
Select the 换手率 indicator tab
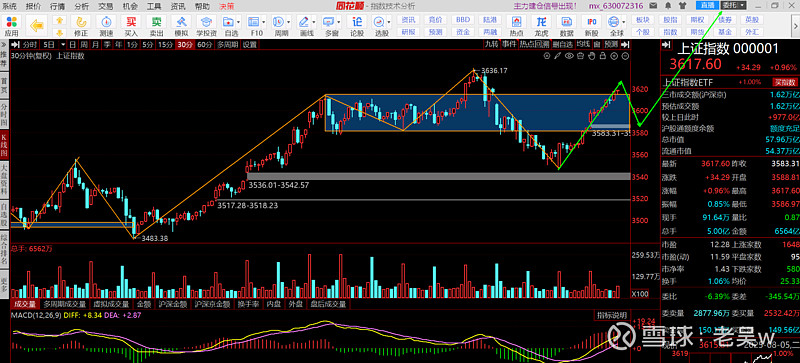pos(248,304)
